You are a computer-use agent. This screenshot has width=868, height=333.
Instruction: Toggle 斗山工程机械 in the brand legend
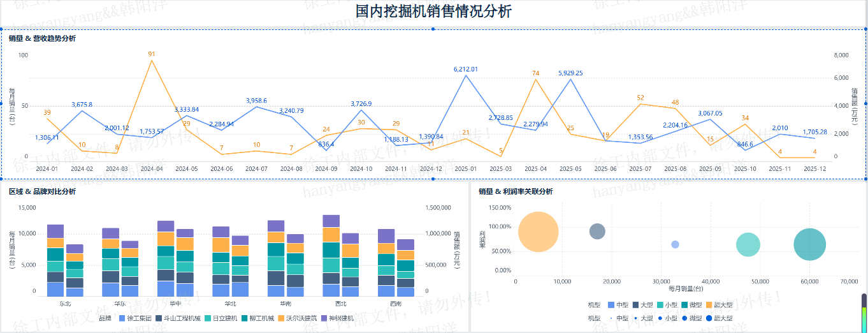point(159,318)
